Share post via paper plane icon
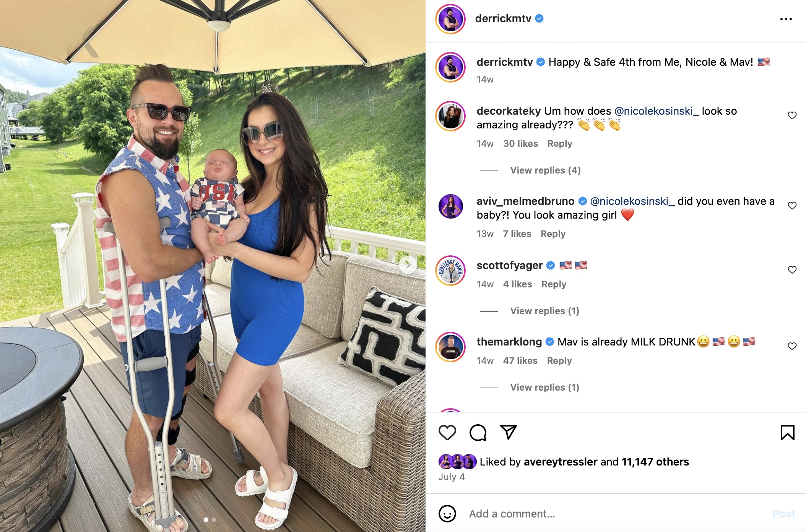The width and height of the screenshot is (806, 532). point(509,432)
